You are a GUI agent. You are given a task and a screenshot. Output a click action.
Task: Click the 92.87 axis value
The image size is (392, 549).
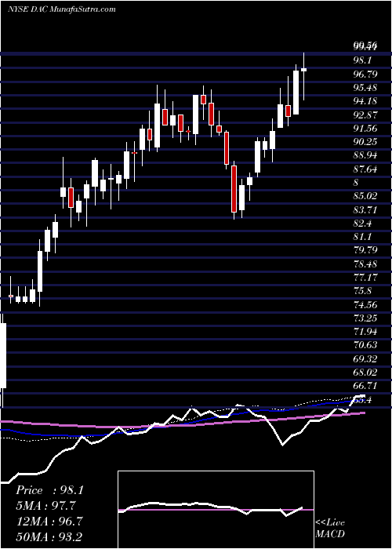click(x=365, y=115)
